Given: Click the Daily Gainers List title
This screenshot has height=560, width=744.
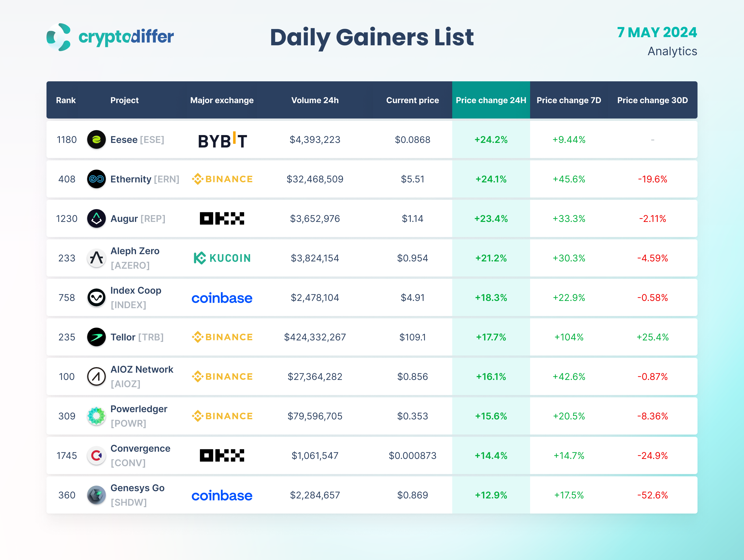Looking at the screenshot, I should tap(372, 37).
